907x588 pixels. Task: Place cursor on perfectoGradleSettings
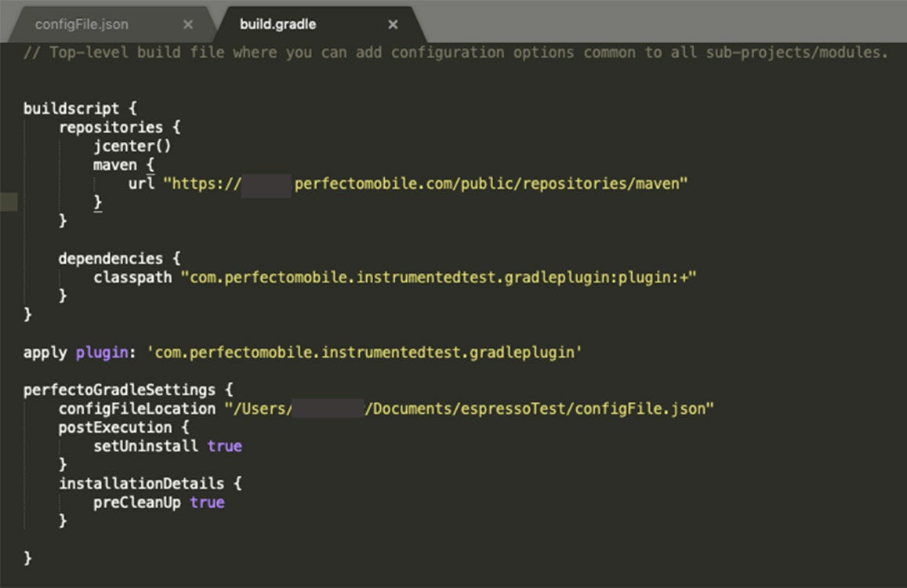coord(118,390)
